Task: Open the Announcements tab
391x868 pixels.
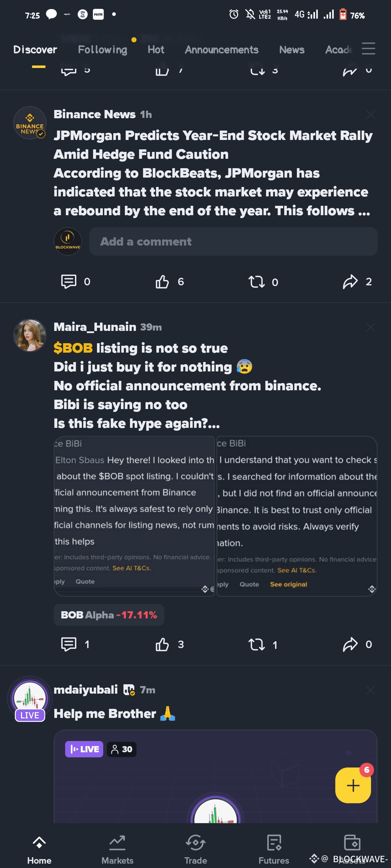Action: coord(222,50)
